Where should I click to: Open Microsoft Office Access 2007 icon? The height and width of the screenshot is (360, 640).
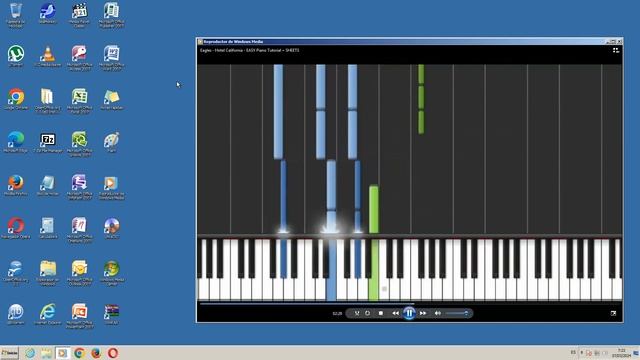(x=80, y=58)
